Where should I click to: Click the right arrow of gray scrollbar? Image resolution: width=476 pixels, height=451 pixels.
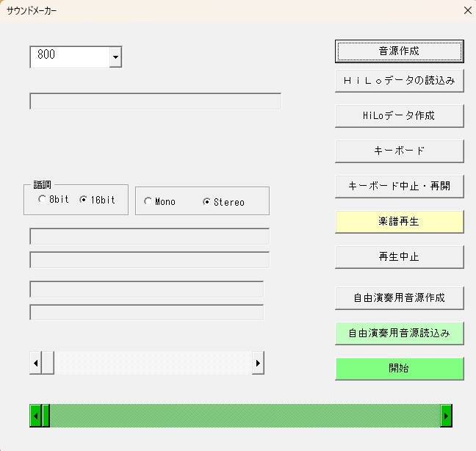click(x=258, y=363)
